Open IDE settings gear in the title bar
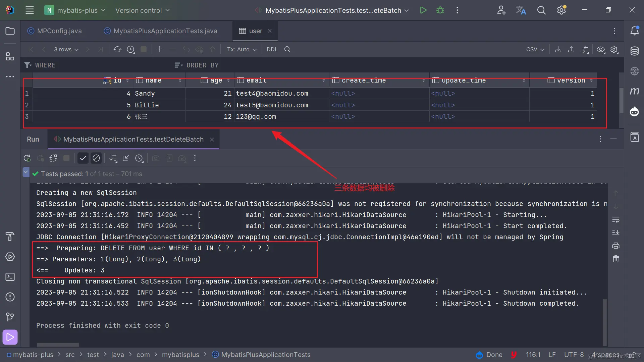Screen dimensions: 644x362 562,10
